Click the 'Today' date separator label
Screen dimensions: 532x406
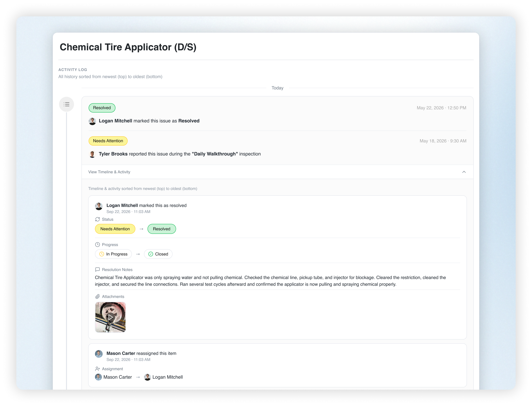(277, 88)
